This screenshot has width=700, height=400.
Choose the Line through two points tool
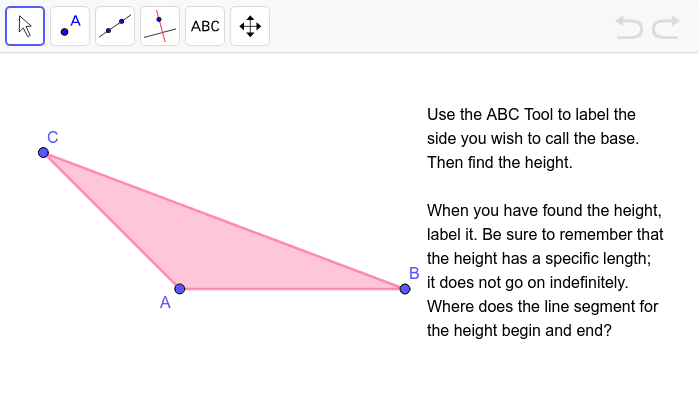pyautogui.click(x=115, y=26)
